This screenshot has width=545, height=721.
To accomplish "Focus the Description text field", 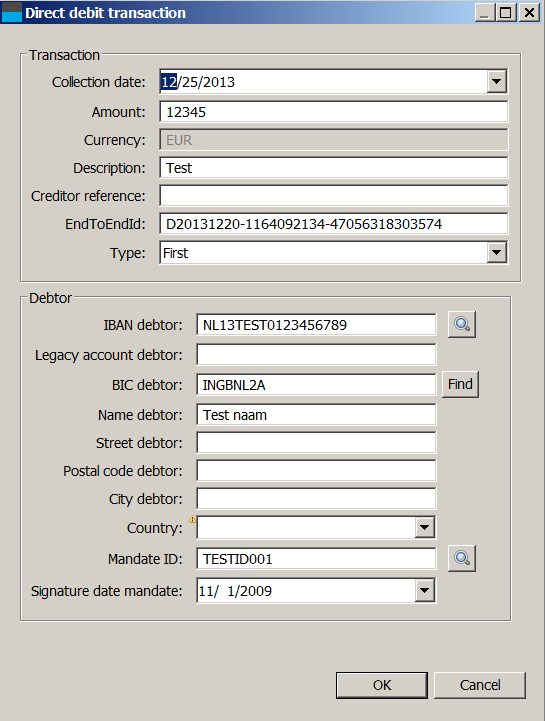I will tap(333, 168).
